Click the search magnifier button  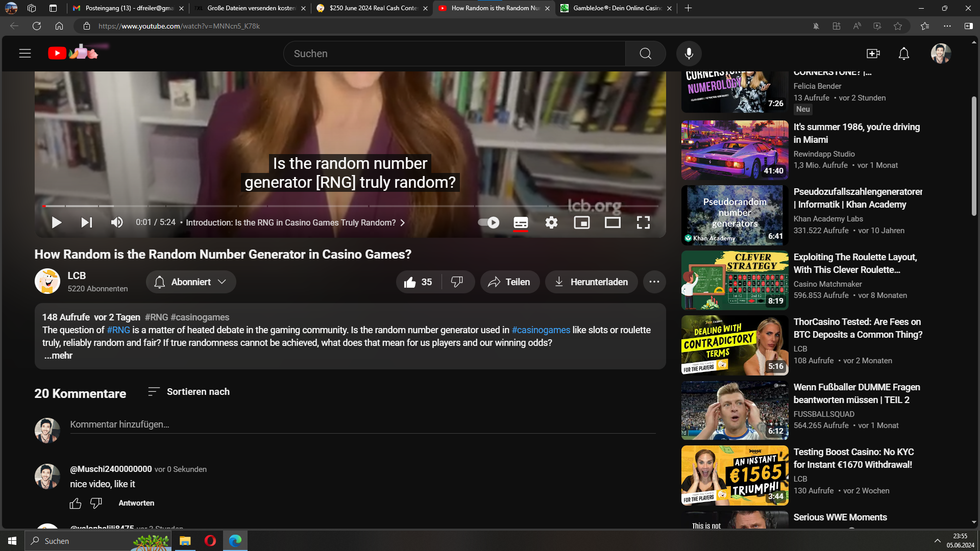[645, 54]
